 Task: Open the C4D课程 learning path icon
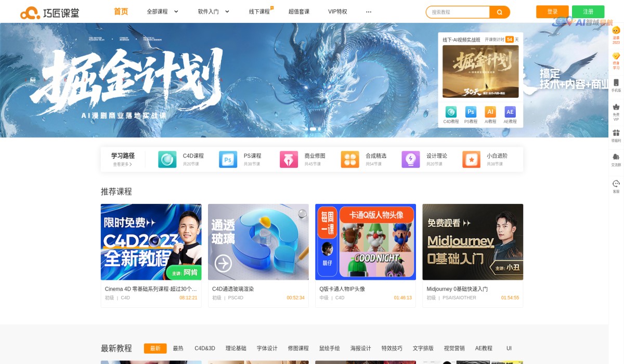click(167, 159)
